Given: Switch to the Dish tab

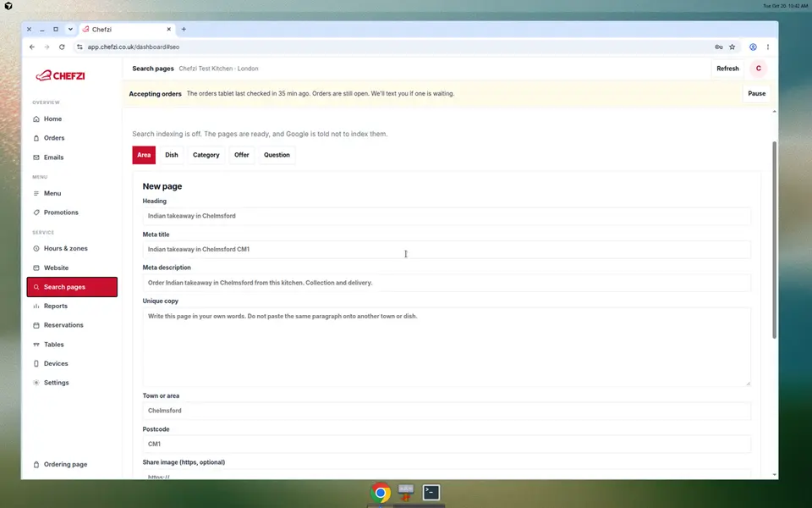Looking at the screenshot, I should point(172,155).
